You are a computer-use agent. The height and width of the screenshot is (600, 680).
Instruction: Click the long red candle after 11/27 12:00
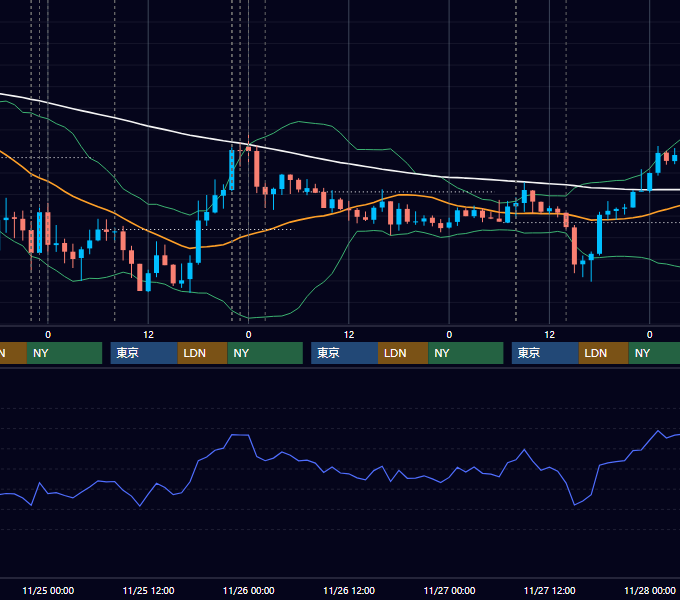pos(575,245)
